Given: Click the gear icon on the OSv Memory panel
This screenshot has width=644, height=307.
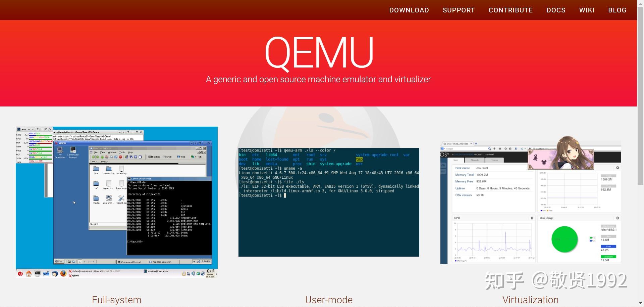Looking at the screenshot, I should tap(618, 168).
